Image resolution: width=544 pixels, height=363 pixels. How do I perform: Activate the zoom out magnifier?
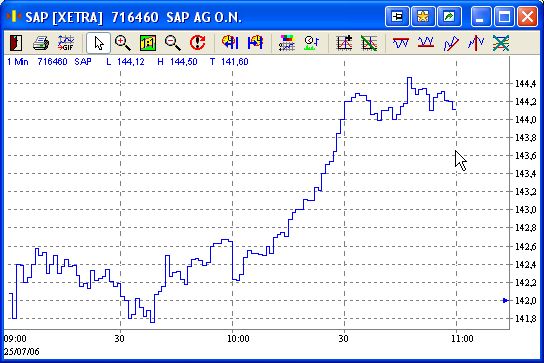173,43
